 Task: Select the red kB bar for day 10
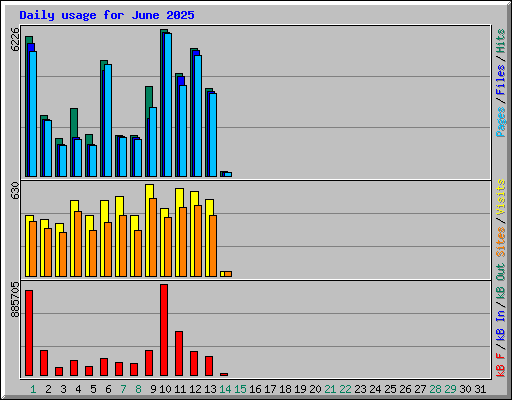click(x=164, y=330)
